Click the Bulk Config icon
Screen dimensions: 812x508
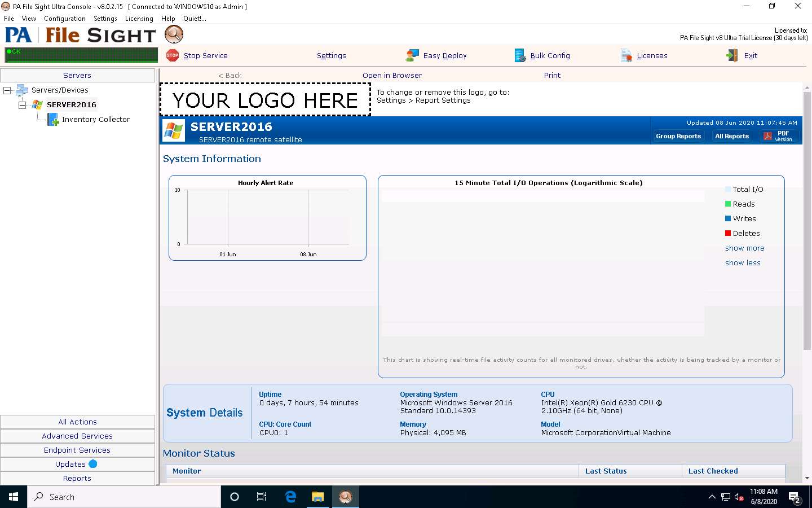tap(520, 55)
